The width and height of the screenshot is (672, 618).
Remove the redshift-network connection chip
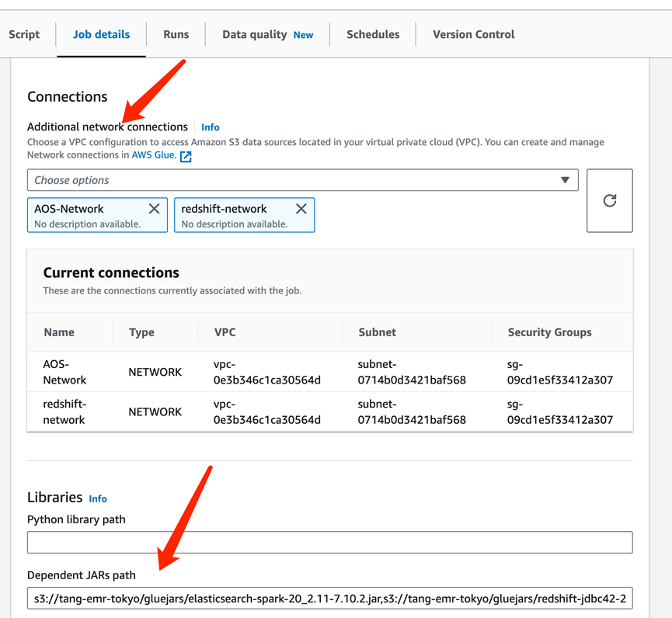[301, 209]
